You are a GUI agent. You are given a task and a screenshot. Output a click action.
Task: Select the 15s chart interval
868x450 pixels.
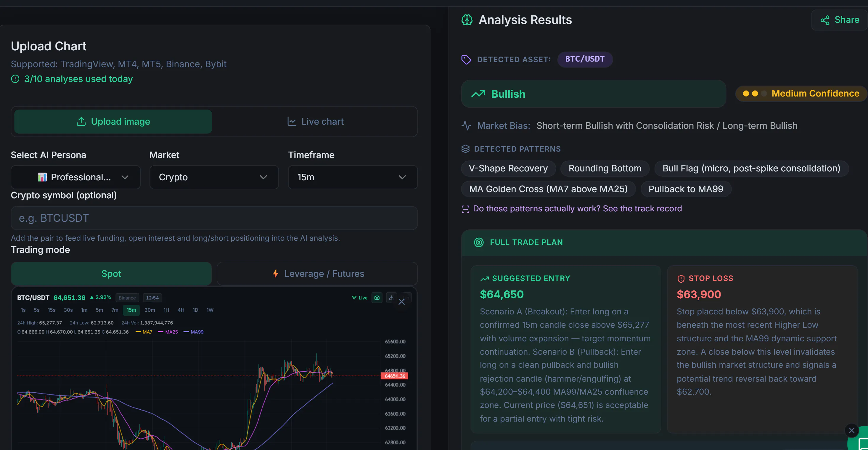point(51,310)
